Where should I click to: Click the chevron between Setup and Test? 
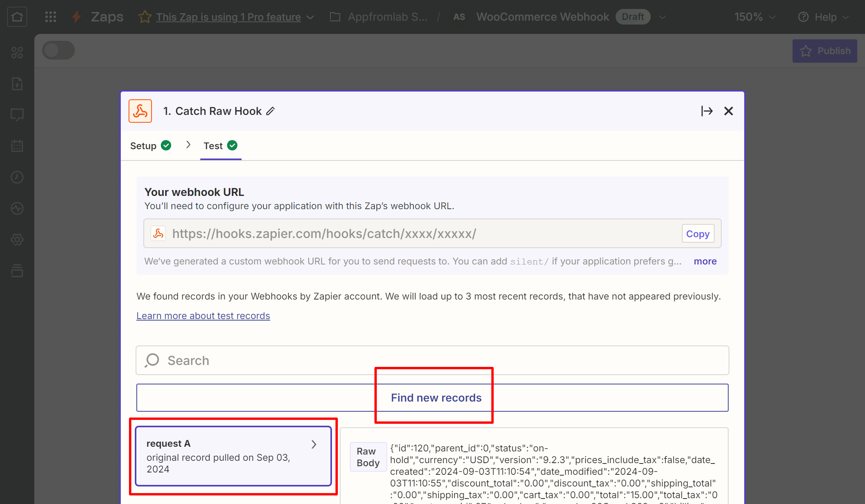point(189,145)
